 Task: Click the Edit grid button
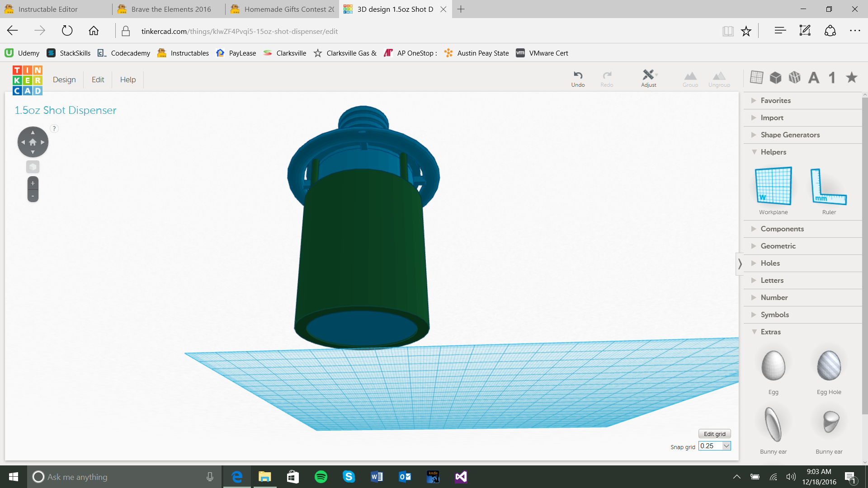(714, 434)
